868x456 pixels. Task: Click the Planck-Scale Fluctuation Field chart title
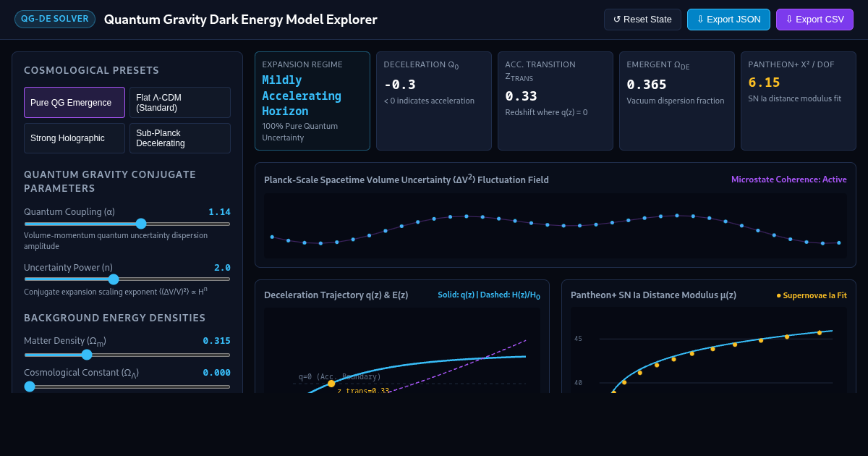[x=407, y=180]
